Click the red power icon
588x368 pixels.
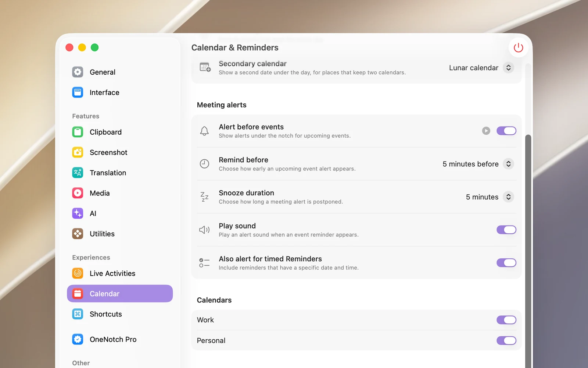point(518,48)
